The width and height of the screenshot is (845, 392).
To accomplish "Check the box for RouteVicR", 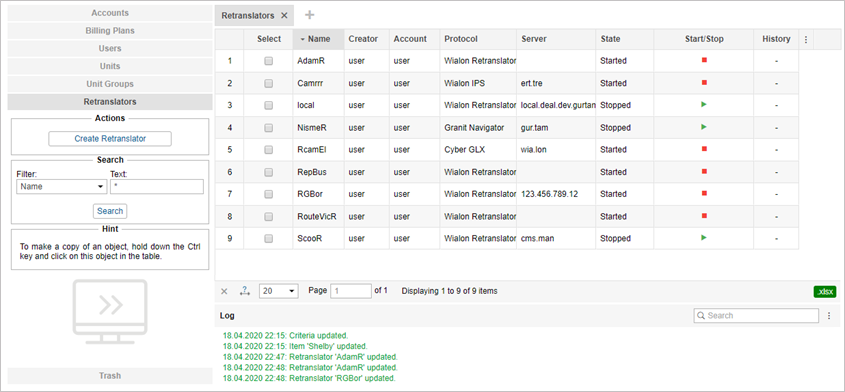I will (x=268, y=217).
